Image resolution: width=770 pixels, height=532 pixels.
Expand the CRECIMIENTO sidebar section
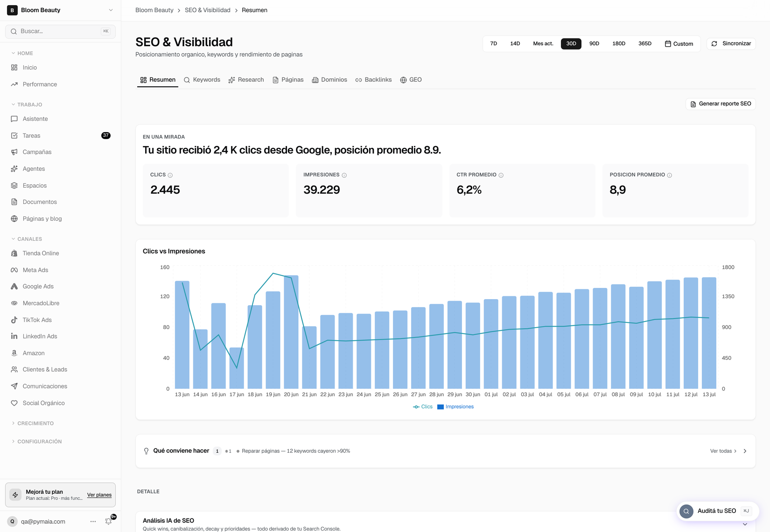[33, 423]
